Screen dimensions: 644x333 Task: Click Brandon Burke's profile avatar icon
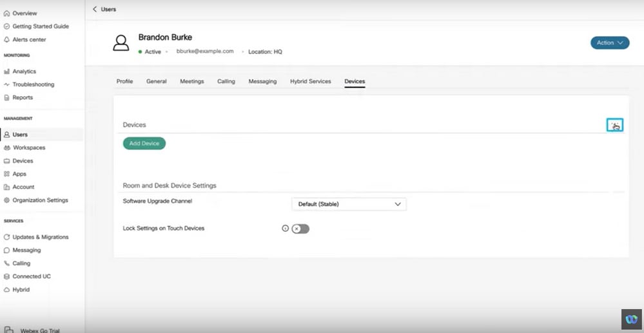[x=121, y=43]
